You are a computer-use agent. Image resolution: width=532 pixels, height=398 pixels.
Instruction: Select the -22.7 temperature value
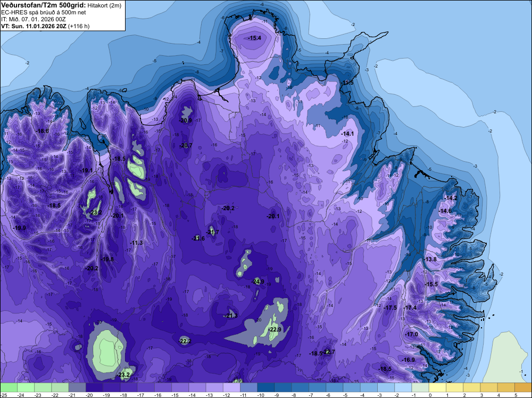[x=328, y=352]
